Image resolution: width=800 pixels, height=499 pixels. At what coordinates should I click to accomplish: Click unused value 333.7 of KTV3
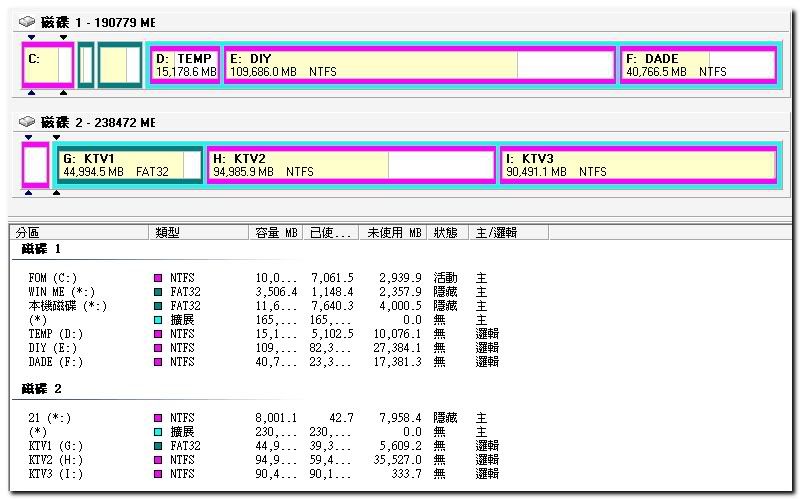(407, 474)
